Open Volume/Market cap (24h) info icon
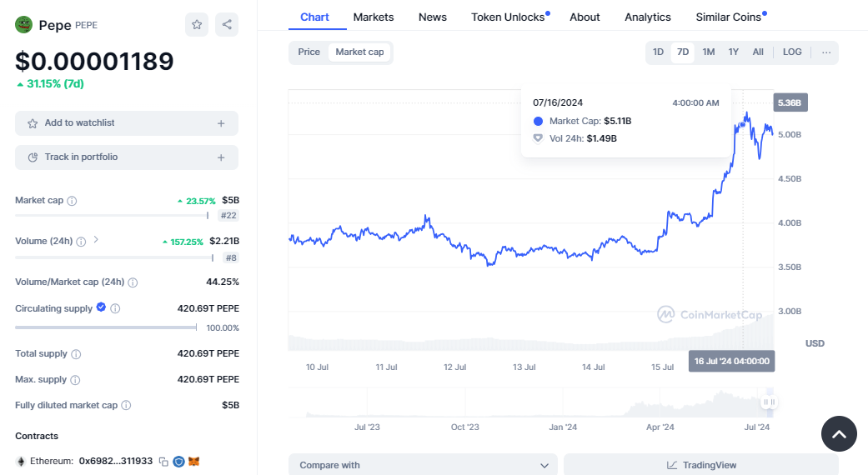868x475 pixels. coord(133,282)
